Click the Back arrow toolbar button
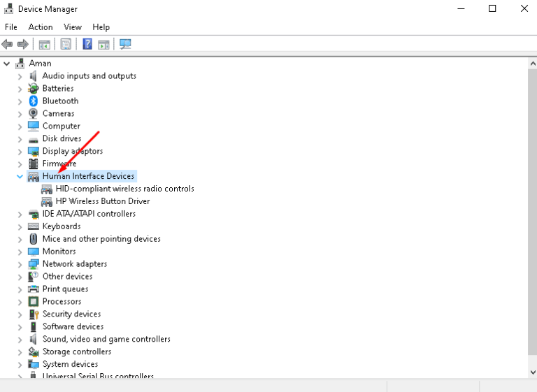 (8, 44)
